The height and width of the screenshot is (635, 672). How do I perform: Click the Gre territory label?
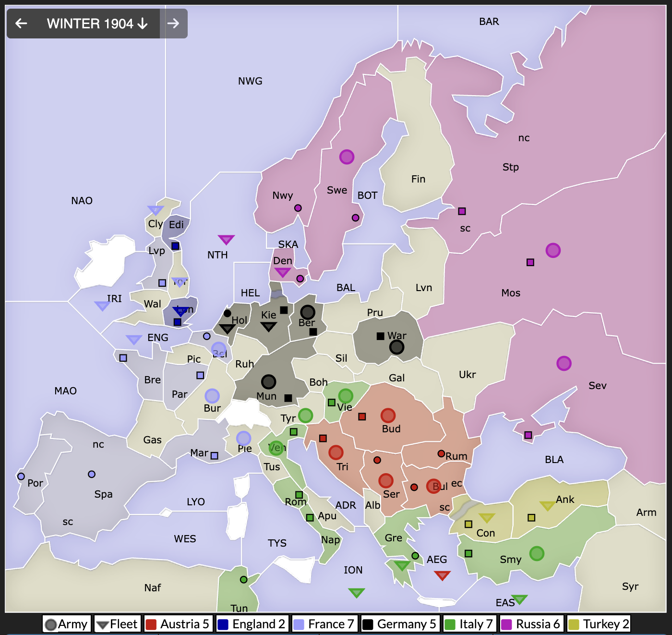[393, 538]
